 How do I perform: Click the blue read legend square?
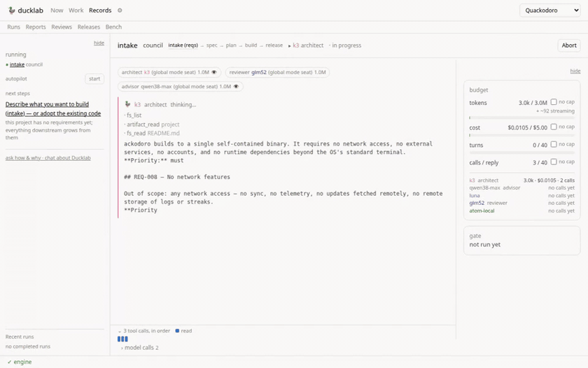pyautogui.click(x=177, y=331)
